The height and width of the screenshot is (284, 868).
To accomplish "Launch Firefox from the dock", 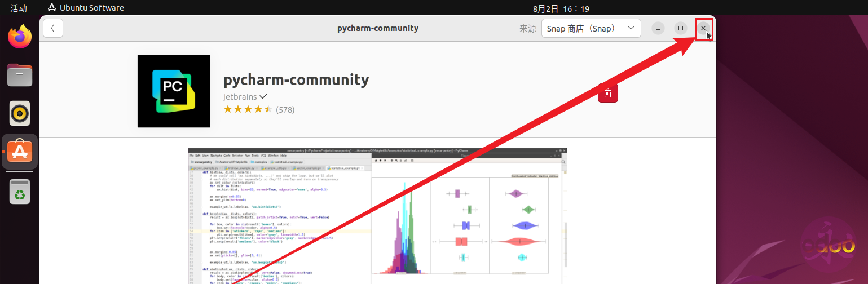I will [20, 37].
